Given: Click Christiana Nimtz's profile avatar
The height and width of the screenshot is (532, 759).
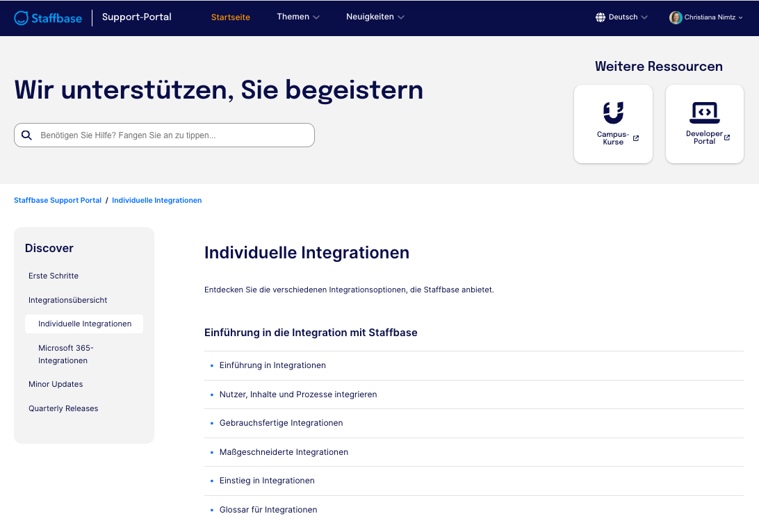Looking at the screenshot, I should 676,17.
